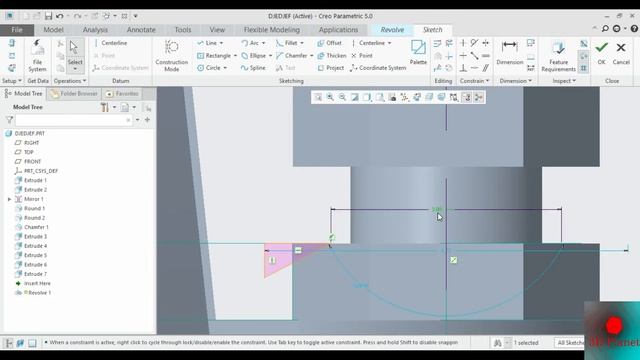Toggle the Select tool
640x360 pixels.
(x=75, y=55)
